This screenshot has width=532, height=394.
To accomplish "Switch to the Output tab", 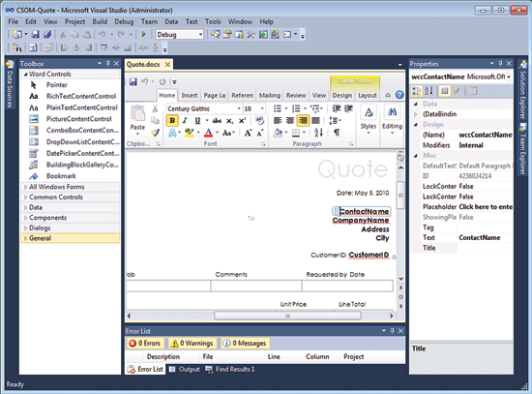I will pos(186,369).
